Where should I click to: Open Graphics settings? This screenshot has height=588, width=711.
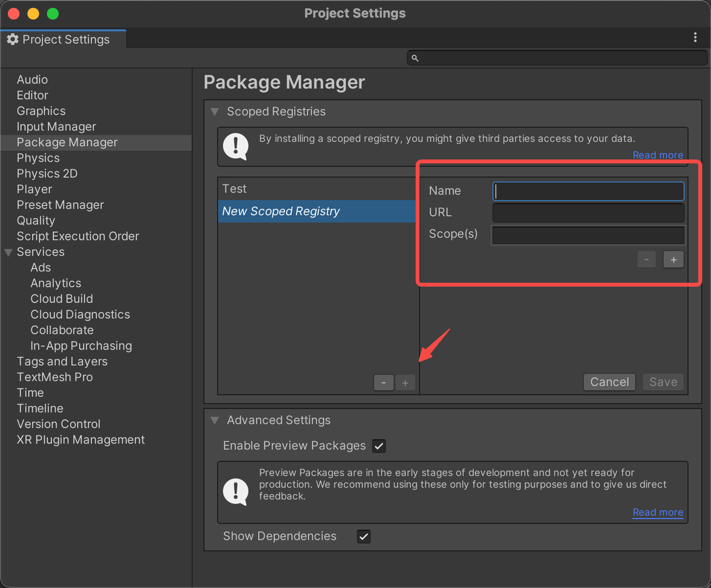coord(41,111)
